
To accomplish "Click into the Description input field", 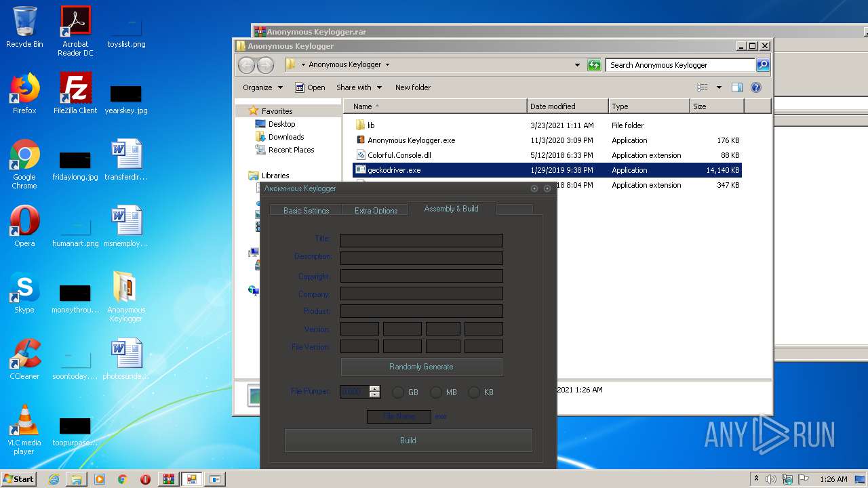I will tap(421, 258).
